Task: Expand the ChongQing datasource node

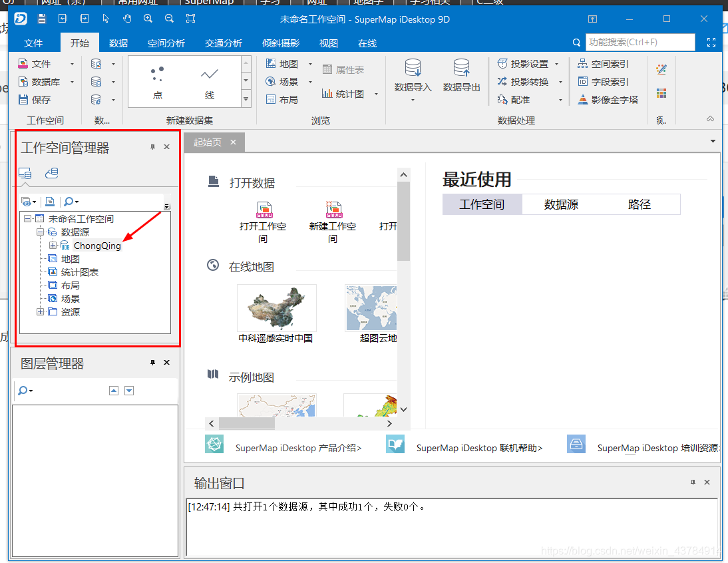Action: click(53, 245)
